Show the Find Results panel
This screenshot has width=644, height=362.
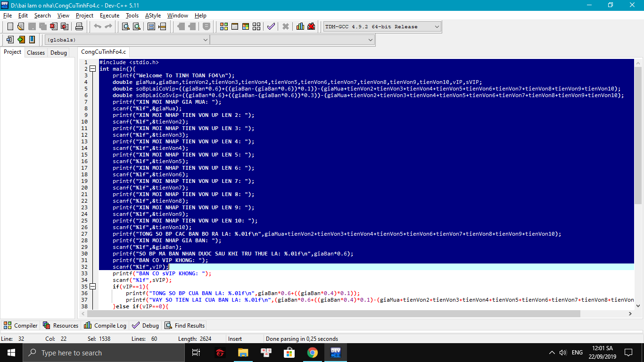184,326
